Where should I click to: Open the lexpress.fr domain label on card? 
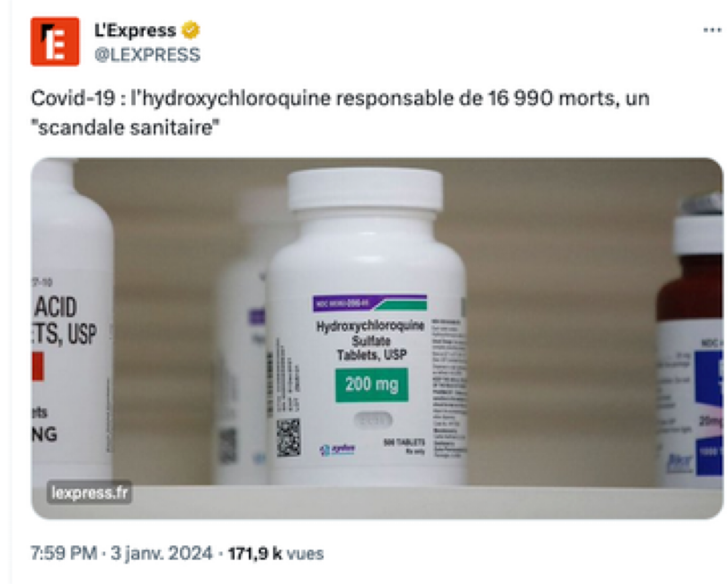coord(89,492)
